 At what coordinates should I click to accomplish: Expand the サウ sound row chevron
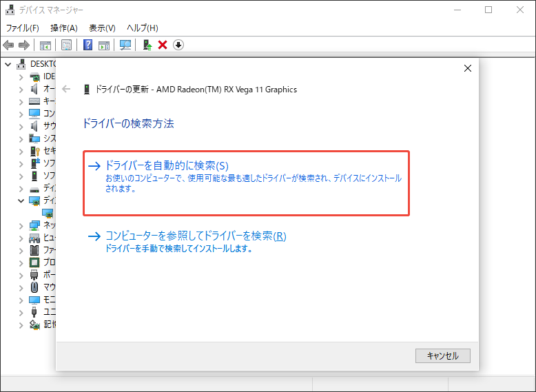[21, 127]
